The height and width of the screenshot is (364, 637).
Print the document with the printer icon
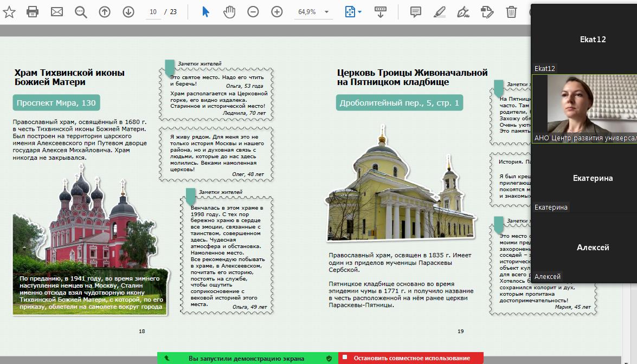pyautogui.click(x=33, y=12)
